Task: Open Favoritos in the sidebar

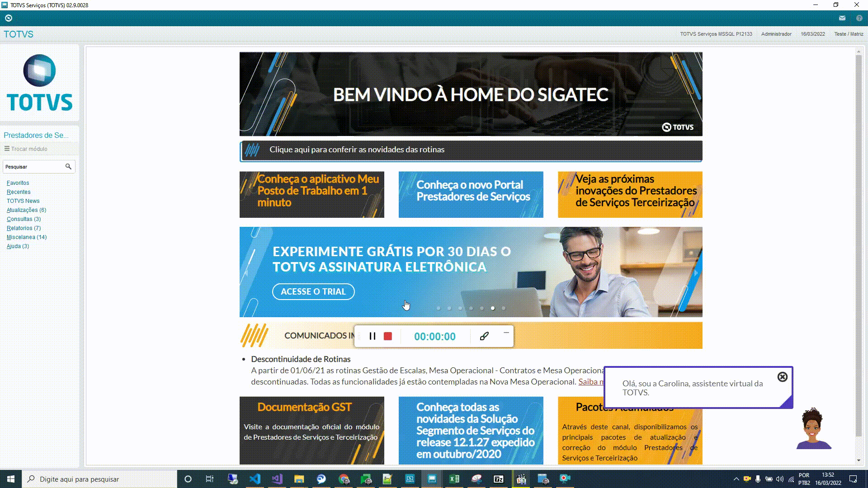Action: pos(18,183)
